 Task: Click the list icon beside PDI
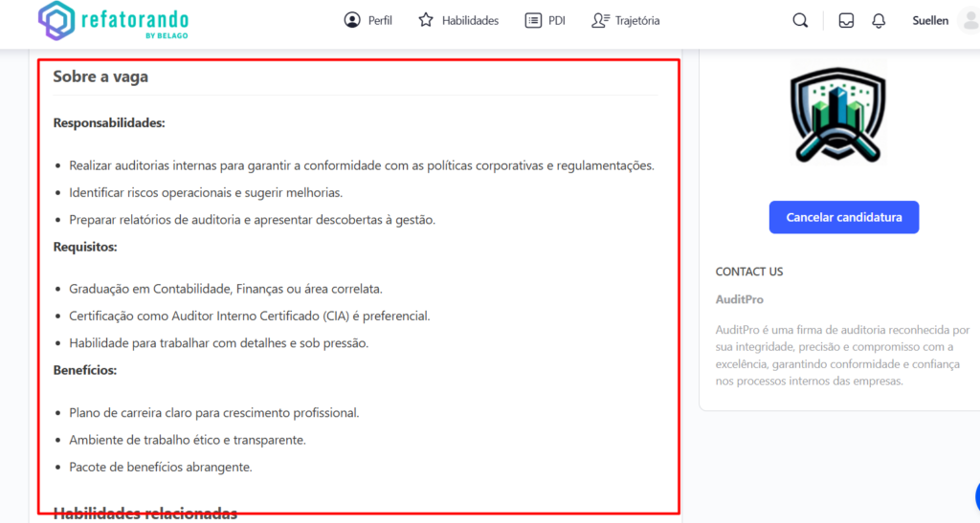click(x=533, y=20)
